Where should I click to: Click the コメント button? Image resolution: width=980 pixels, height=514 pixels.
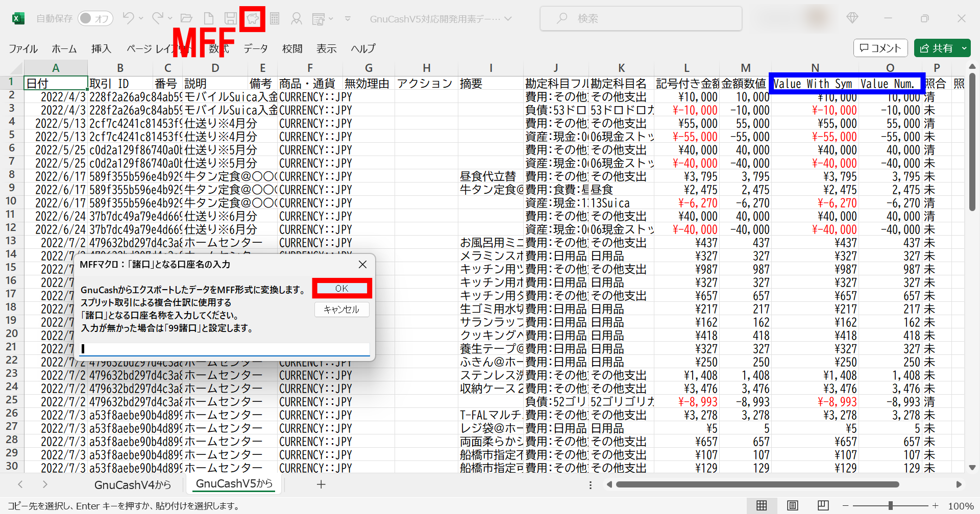880,48
